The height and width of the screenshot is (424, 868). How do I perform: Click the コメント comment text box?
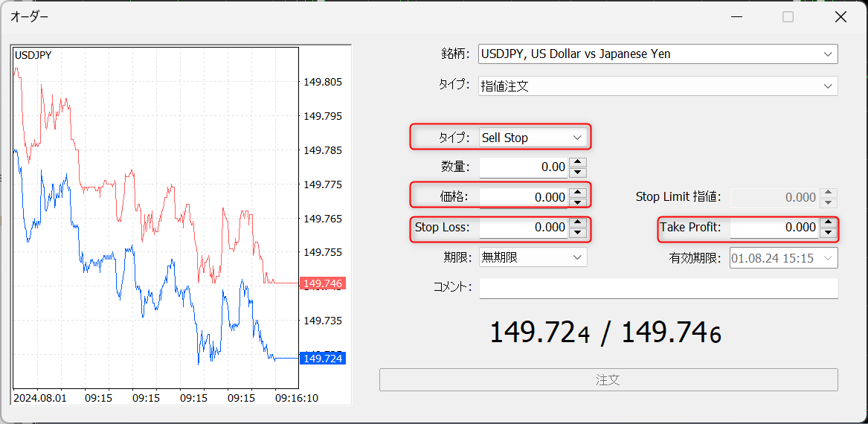[658, 287]
